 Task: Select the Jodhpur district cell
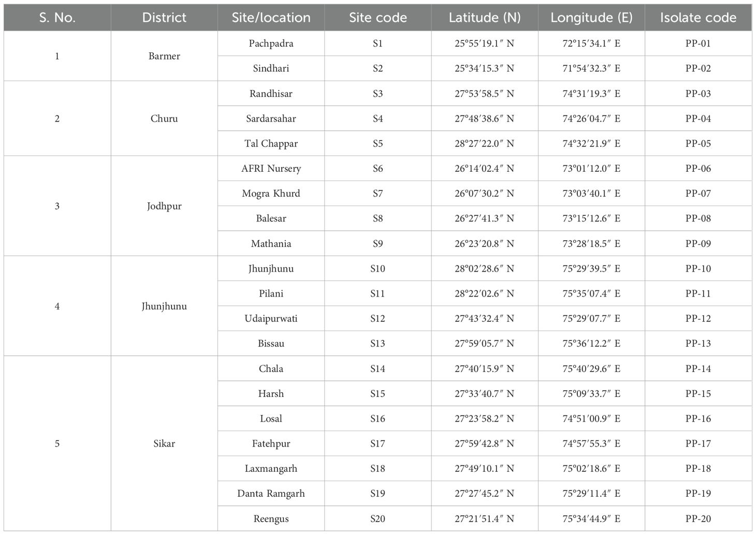pyautogui.click(x=164, y=206)
